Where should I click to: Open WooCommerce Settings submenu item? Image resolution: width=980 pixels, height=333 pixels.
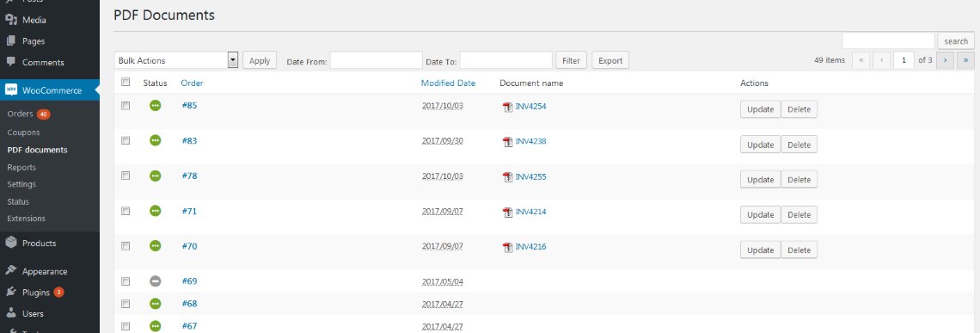(21, 185)
